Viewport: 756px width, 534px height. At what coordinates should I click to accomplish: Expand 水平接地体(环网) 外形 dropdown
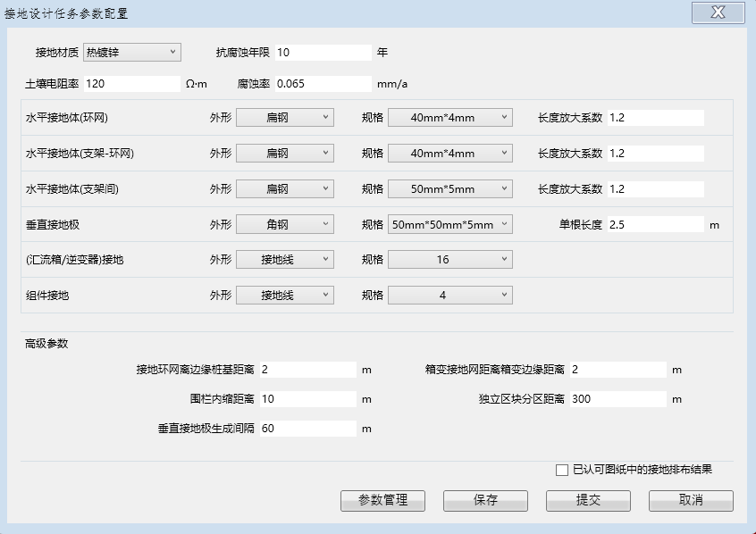pos(284,118)
